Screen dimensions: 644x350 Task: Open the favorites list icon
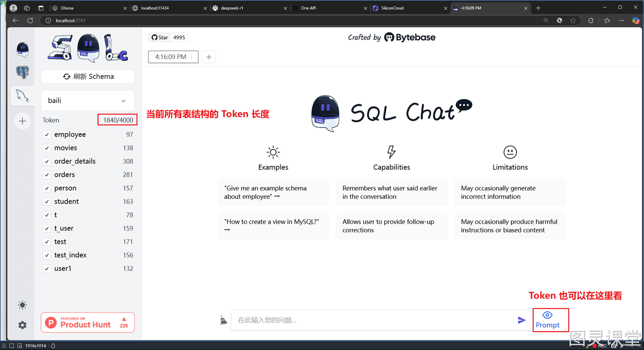[607, 21]
